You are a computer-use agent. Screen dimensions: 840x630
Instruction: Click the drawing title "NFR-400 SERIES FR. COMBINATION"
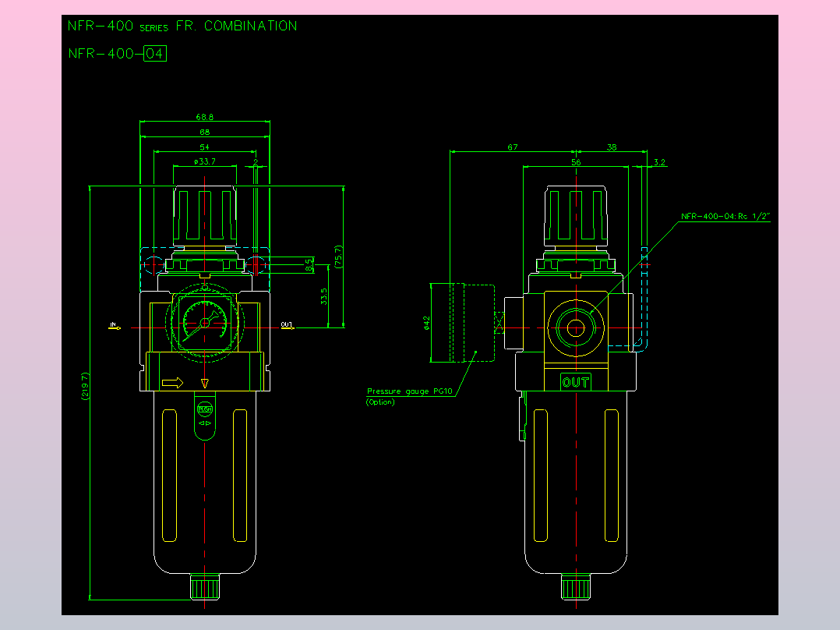[182, 27]
